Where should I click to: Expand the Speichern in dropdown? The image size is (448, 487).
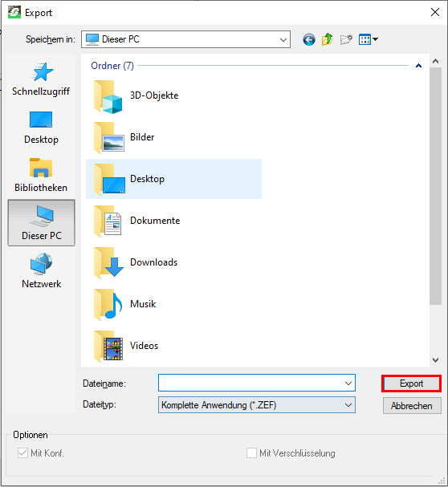[186, 39]
